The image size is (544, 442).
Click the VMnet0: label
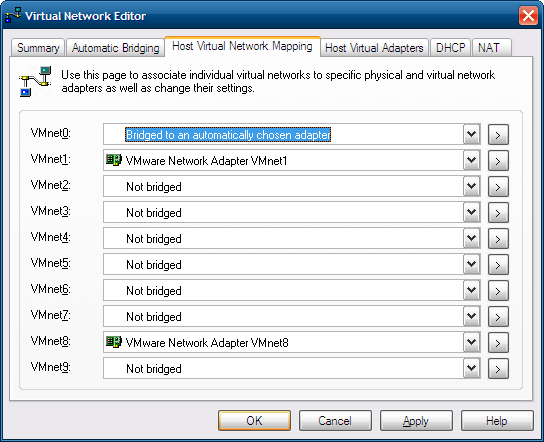point(51,133)
